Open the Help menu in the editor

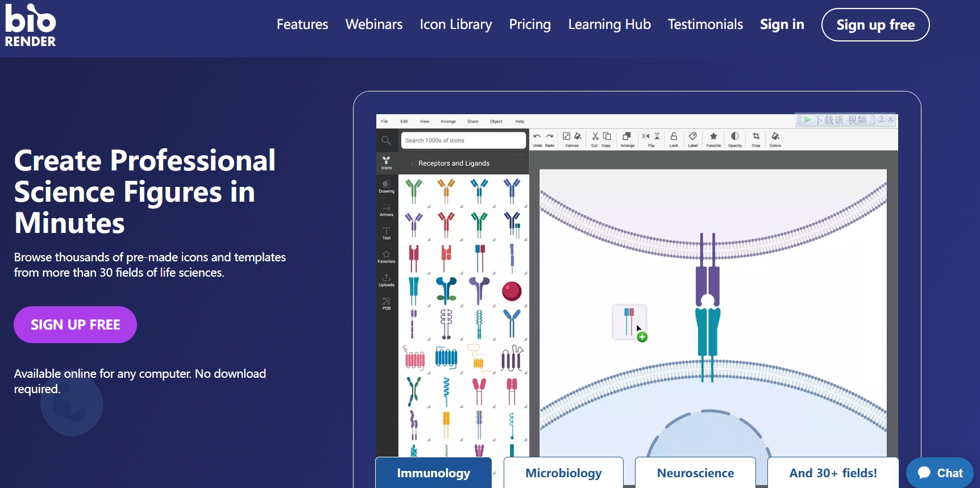coord(520,122)
